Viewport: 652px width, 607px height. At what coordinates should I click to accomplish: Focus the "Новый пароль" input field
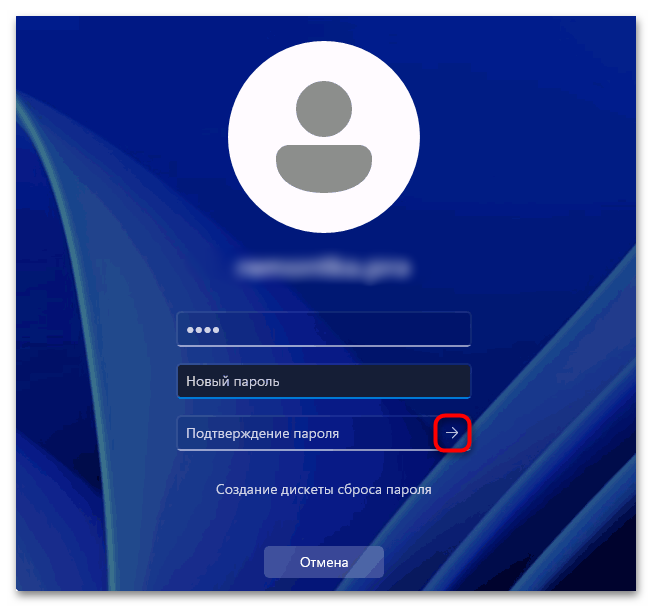point(324,381)
